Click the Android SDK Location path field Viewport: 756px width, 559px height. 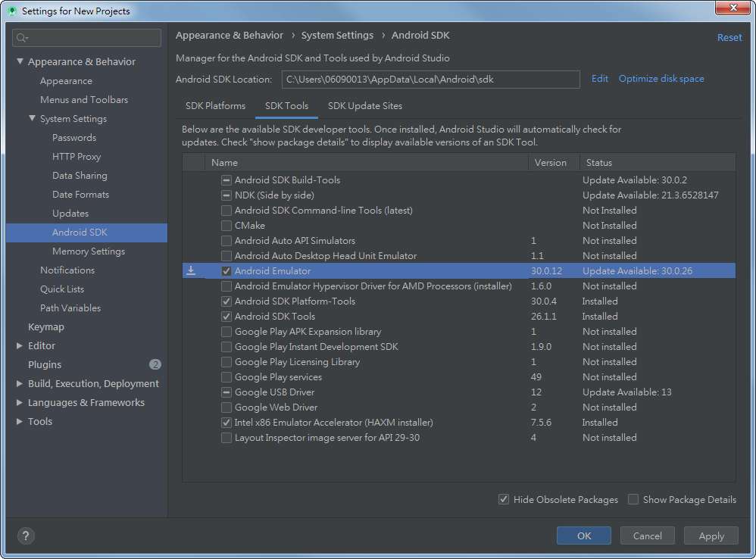click(x=430, y=80)
